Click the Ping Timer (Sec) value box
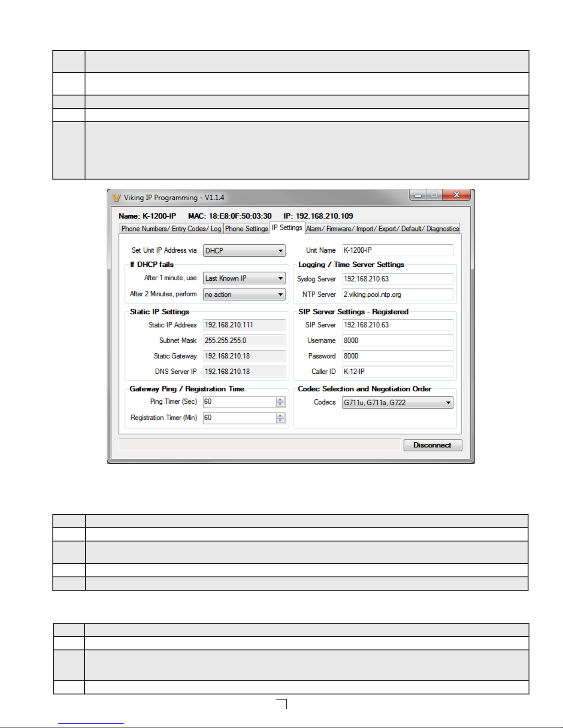Viewport: 563px width, 728px height. point(239,402)
